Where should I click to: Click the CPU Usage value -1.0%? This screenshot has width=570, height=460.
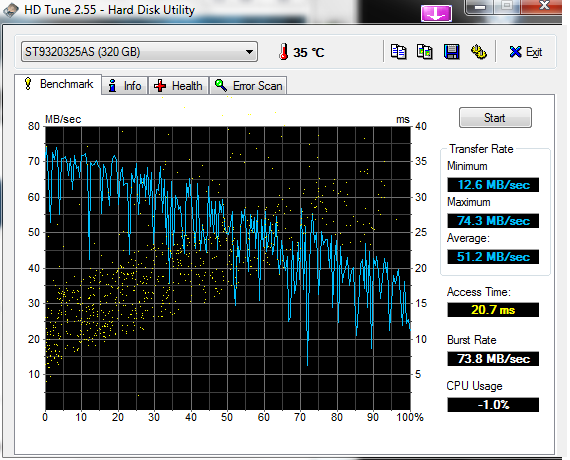point(493,405)
